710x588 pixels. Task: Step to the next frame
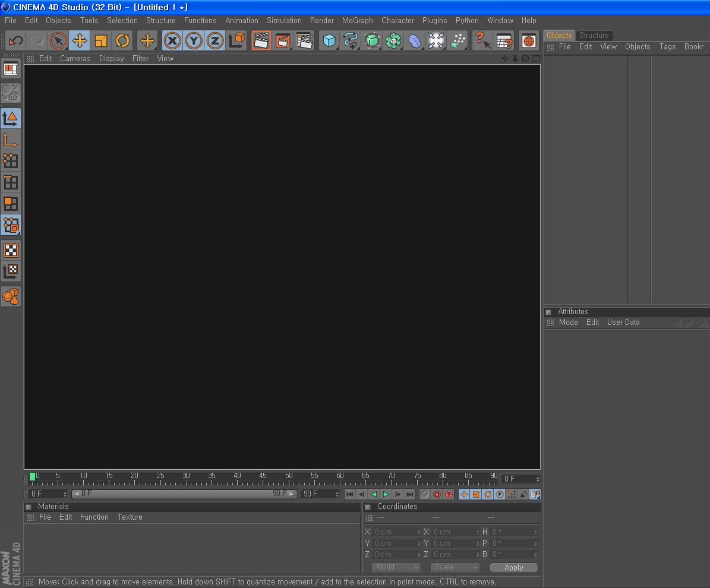[x=397, y=494]
